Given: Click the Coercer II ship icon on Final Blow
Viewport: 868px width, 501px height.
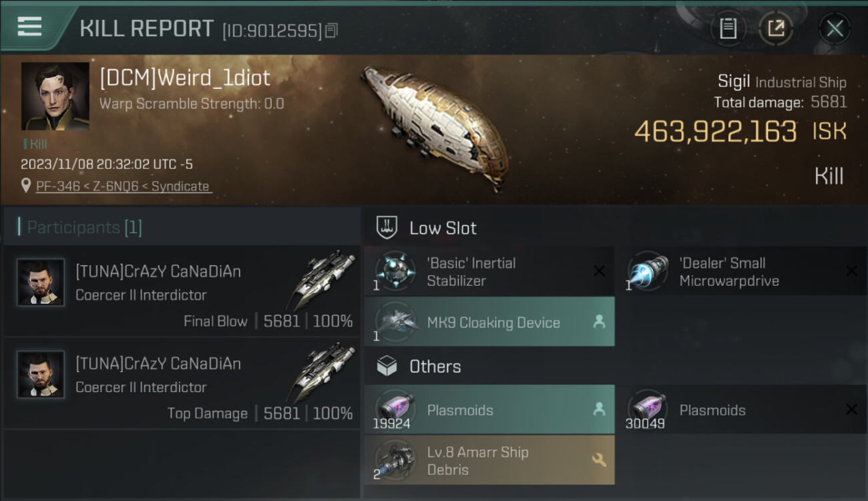Looking at the screenshot, I should click(x=323, y=278).
